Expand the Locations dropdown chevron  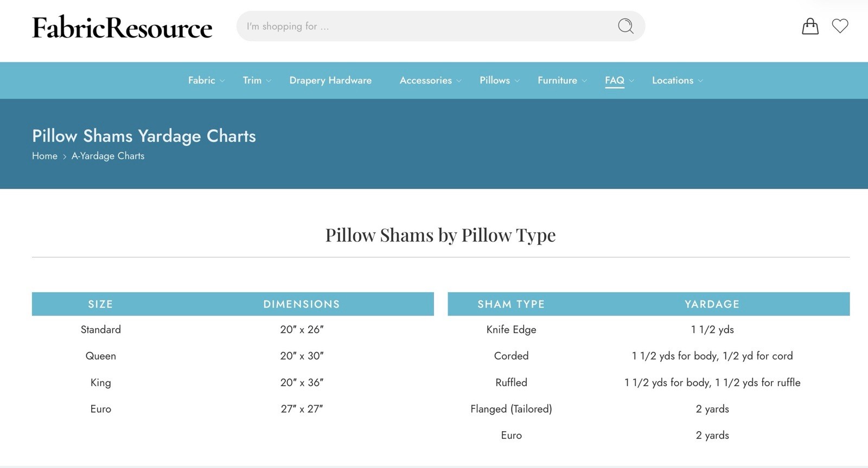pos(700,81)
